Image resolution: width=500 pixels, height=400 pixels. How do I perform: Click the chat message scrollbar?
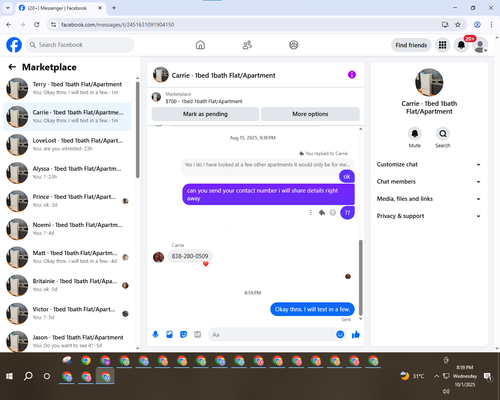click(361, 277)
